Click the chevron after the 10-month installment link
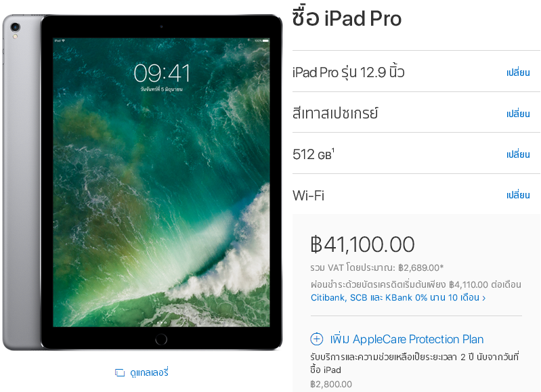This screenshot has height=392, width=541. [x=484, y=298]
